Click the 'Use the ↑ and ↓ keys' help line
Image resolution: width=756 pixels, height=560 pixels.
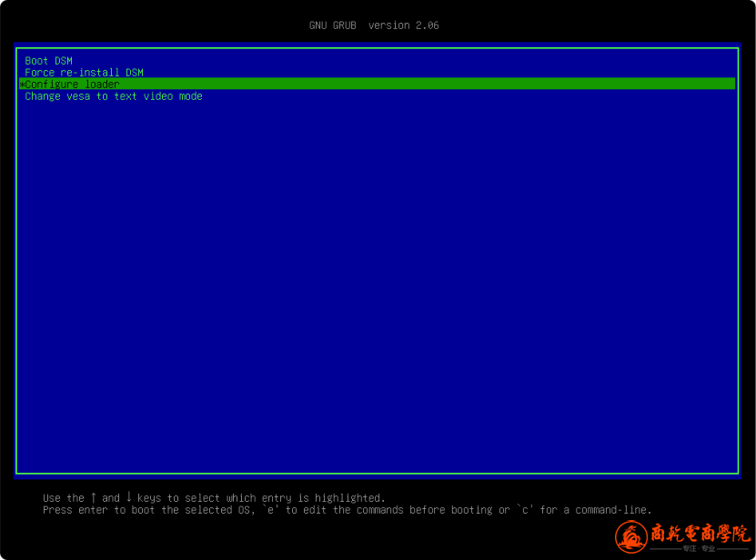(x=214, y=498)
